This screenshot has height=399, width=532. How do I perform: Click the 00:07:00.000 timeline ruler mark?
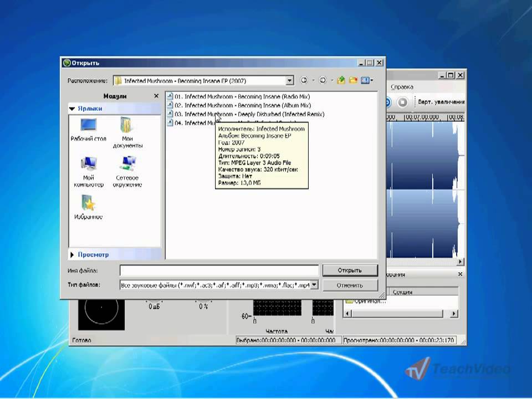pyautogui.click(x=422, y=117)
